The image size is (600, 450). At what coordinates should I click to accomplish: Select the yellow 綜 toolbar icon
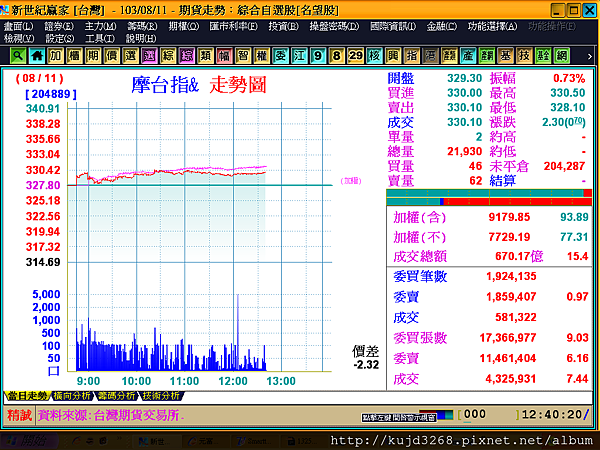tap(168, 56)
